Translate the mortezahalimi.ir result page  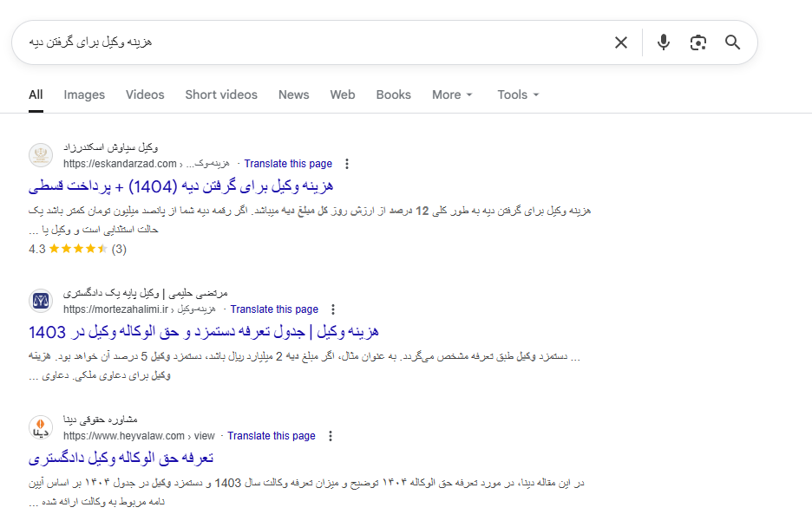(274, 309)
